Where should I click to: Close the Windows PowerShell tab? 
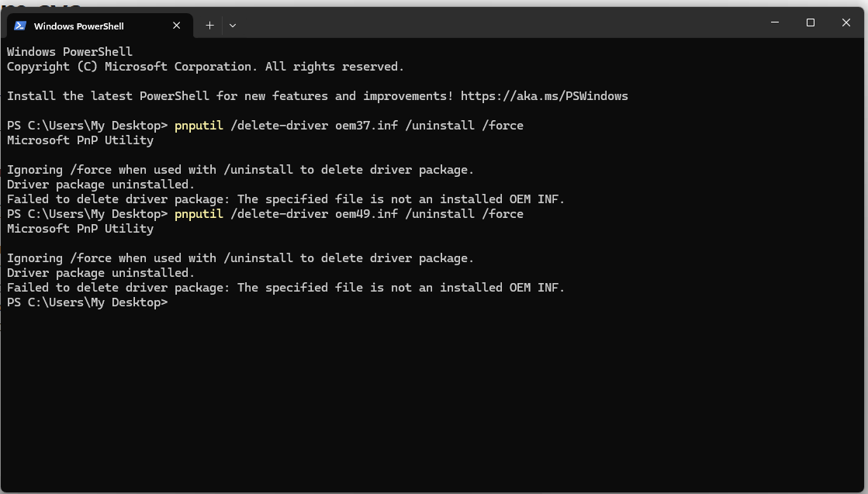(176, 25)
